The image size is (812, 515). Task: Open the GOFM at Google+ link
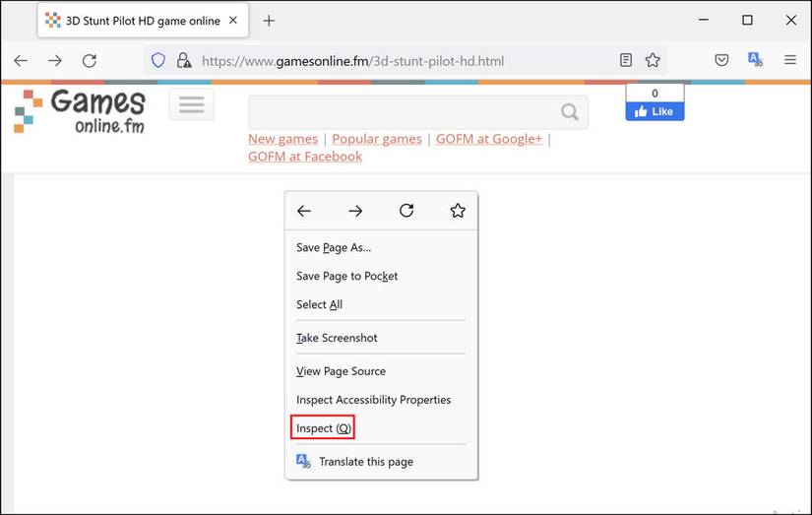(489, 139)
